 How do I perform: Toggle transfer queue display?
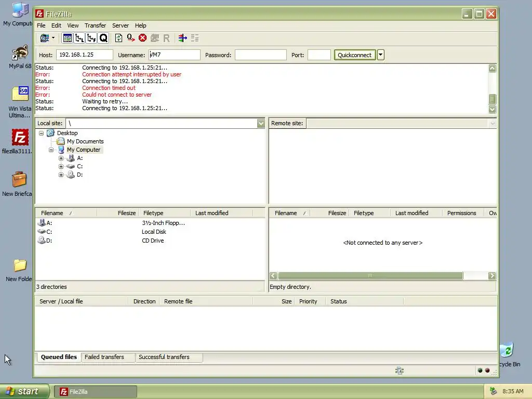click(103, 38)
